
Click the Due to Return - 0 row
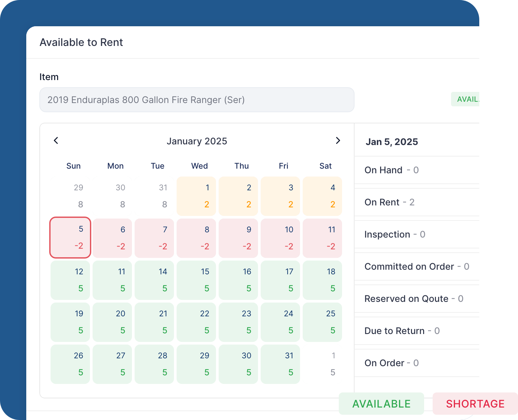[x=417, y=331]
